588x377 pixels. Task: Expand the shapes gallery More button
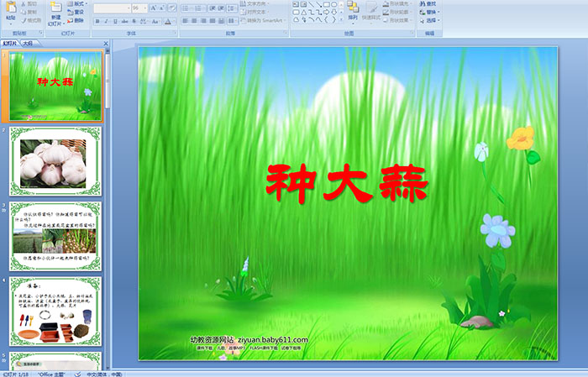(x=341, y=20)
